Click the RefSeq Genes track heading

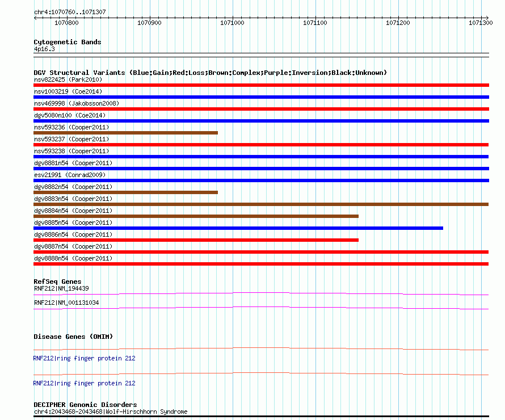(x=57, y=282)
